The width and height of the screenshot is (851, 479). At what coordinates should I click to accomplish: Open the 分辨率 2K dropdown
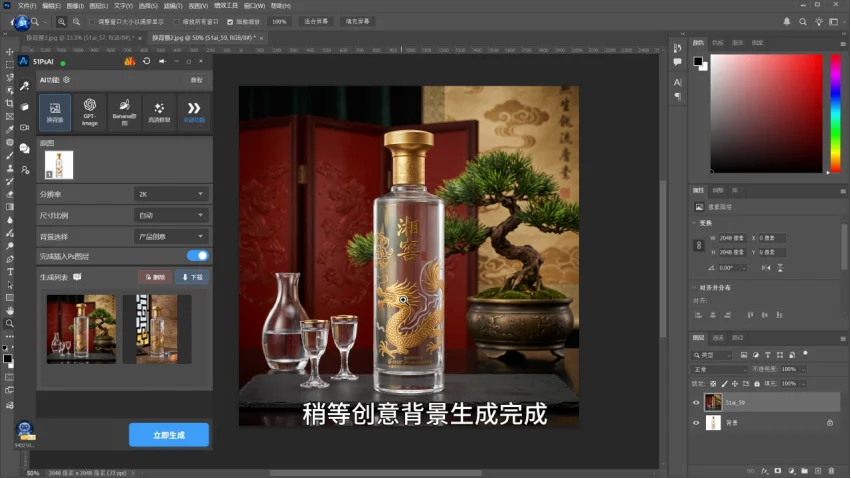(x=171, y=194)
